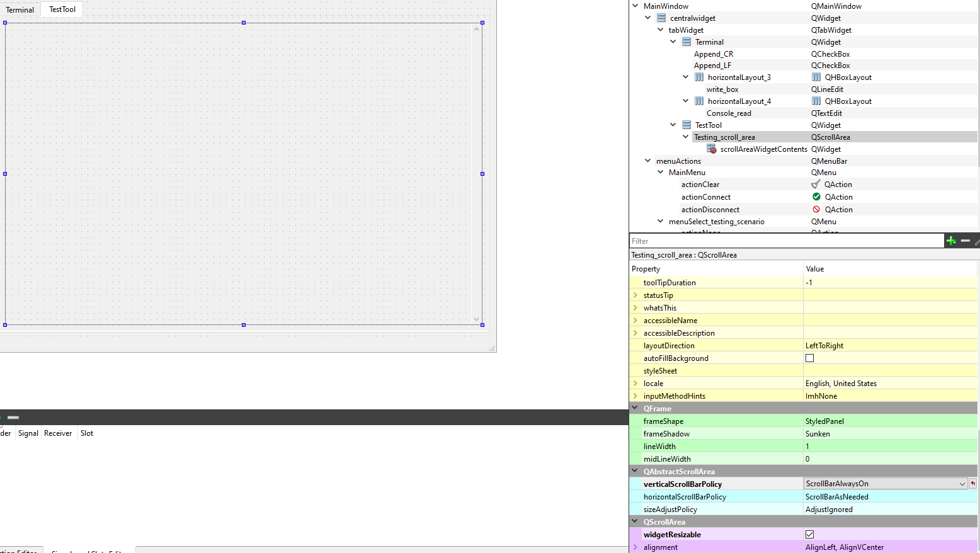
Task: Click the Slot column header
Action: [87, 433]
